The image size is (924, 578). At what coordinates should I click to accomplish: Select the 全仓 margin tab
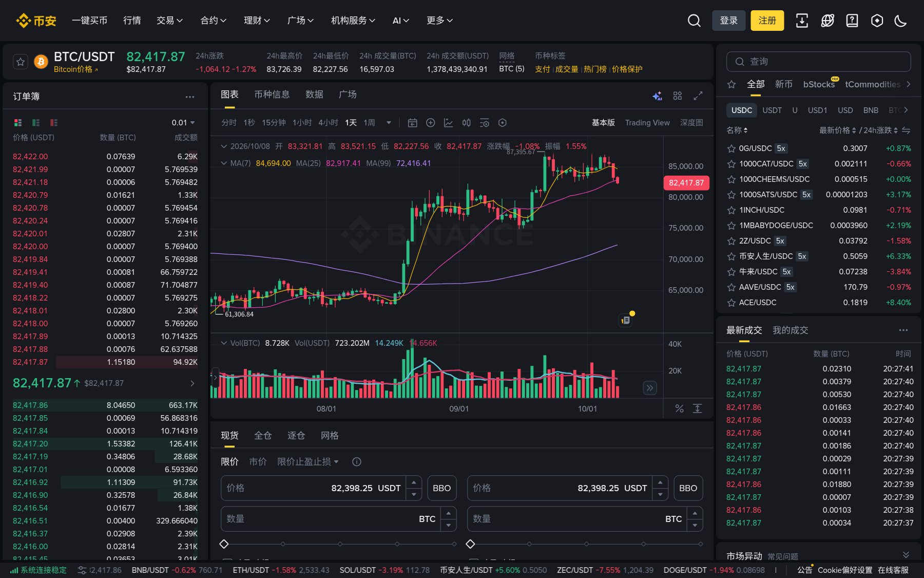point(263,436)
